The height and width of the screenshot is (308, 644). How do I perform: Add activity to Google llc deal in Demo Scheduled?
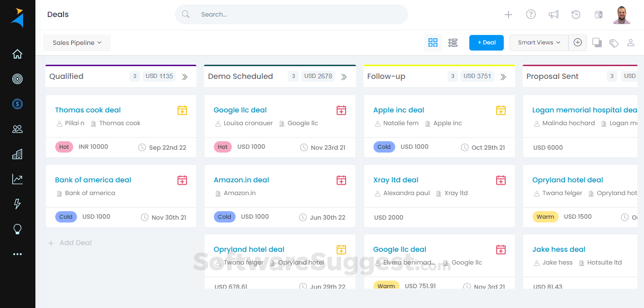point(341,110)
